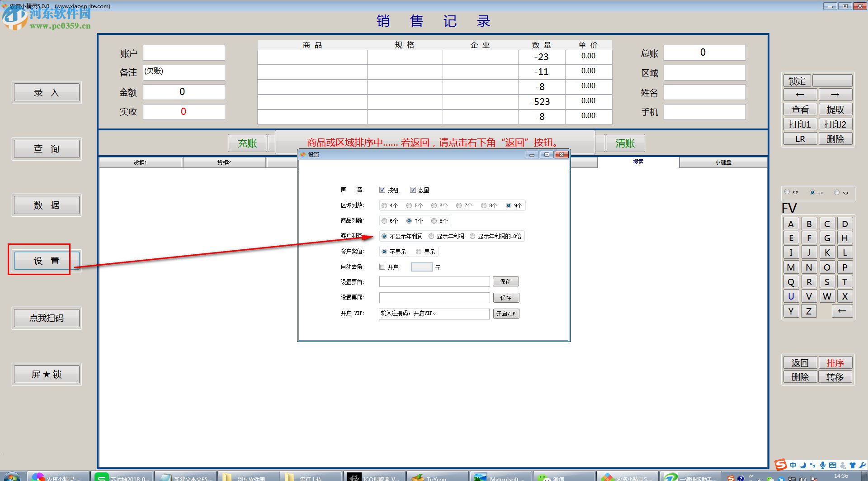The width and height of the screenshot is (868, 481).
Task: Choose the 显示年利润 radio option
Action: (431, 236)
